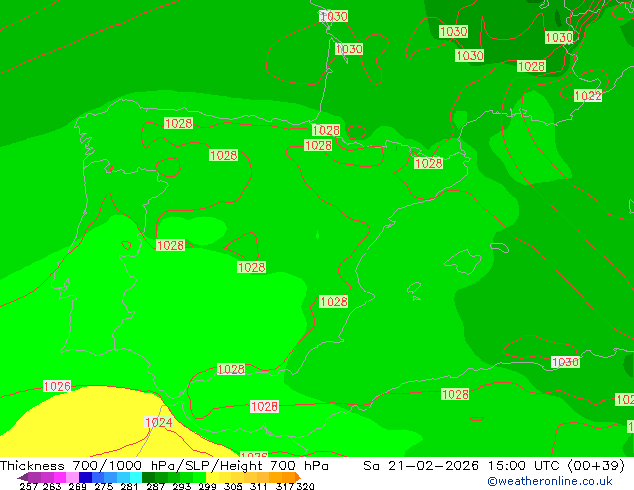Click the legend value 257
The width and height of the screenshot is (634, 490).
coord(28,486)
